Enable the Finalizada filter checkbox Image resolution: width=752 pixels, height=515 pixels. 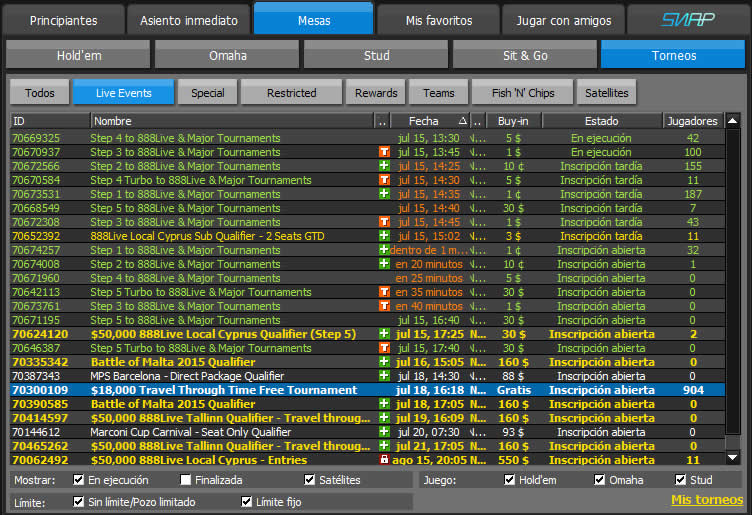click(186, 480)
